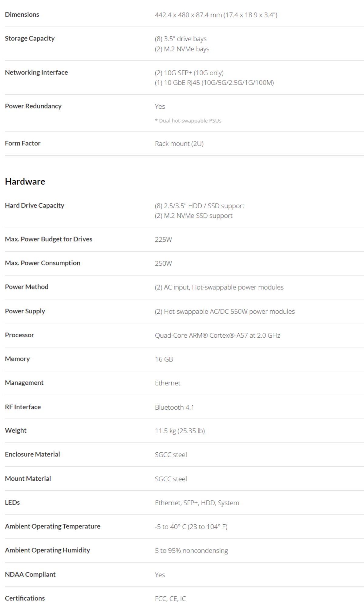Click the "225W" power budget value

[163, 240]
